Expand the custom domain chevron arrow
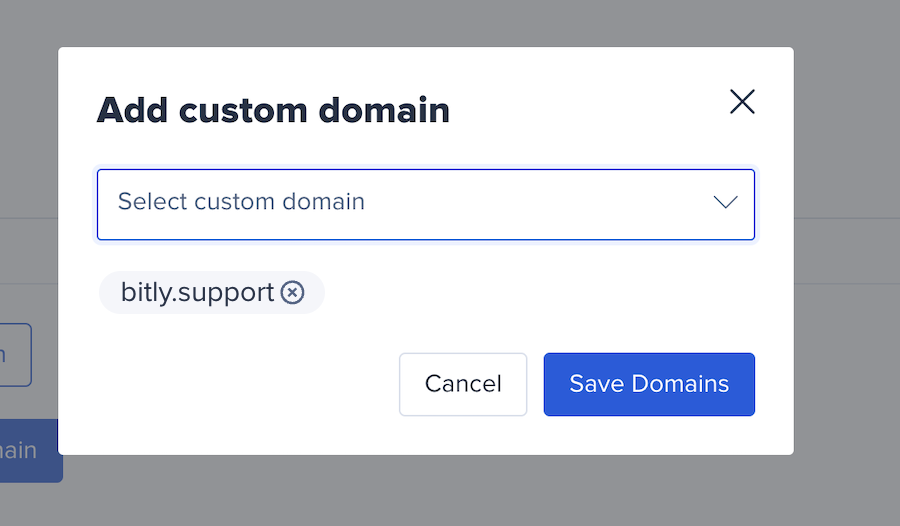This screenshot has width=900, height=526. pos(726,202)
